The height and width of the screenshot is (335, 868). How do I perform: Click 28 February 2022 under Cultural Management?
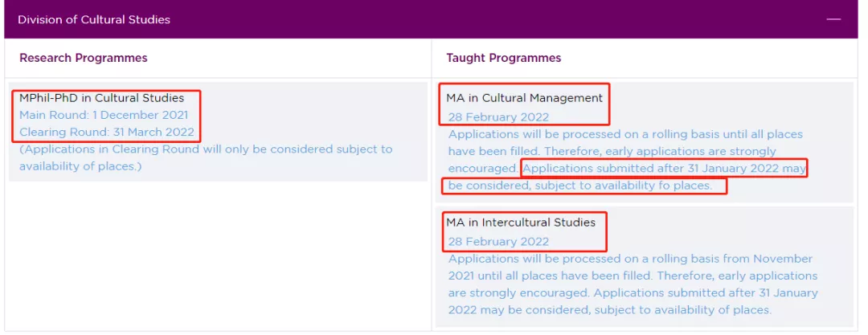click(x=498, y=117)
